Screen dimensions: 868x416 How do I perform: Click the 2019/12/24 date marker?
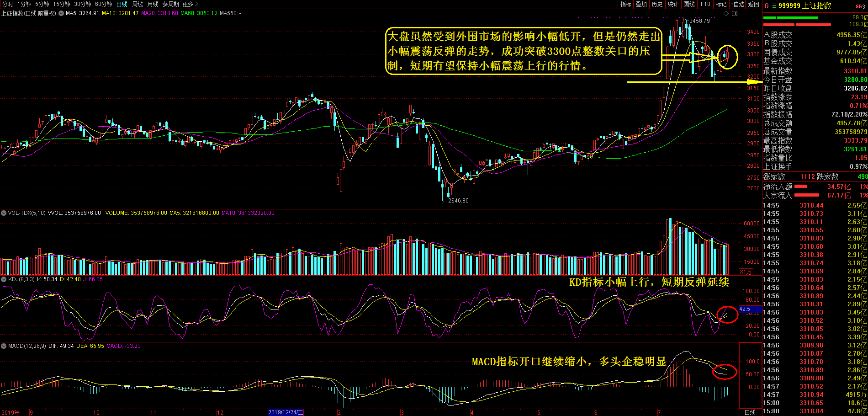pyautogui.click(x=286, y=412)
